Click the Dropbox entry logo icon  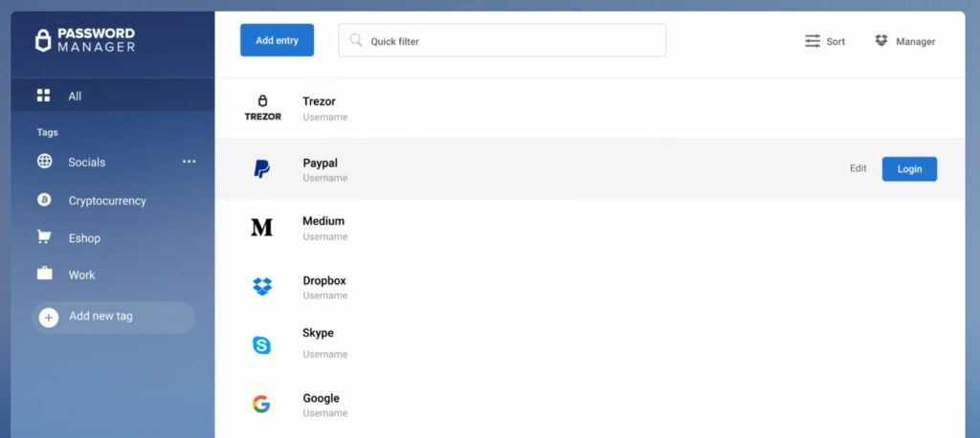(262, 287)
